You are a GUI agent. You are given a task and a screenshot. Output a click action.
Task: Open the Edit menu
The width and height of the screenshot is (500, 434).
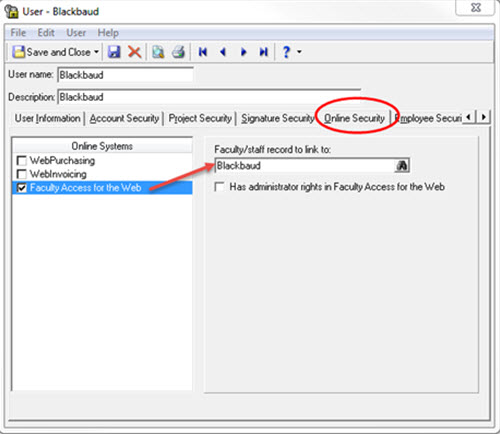click(46, 33)
